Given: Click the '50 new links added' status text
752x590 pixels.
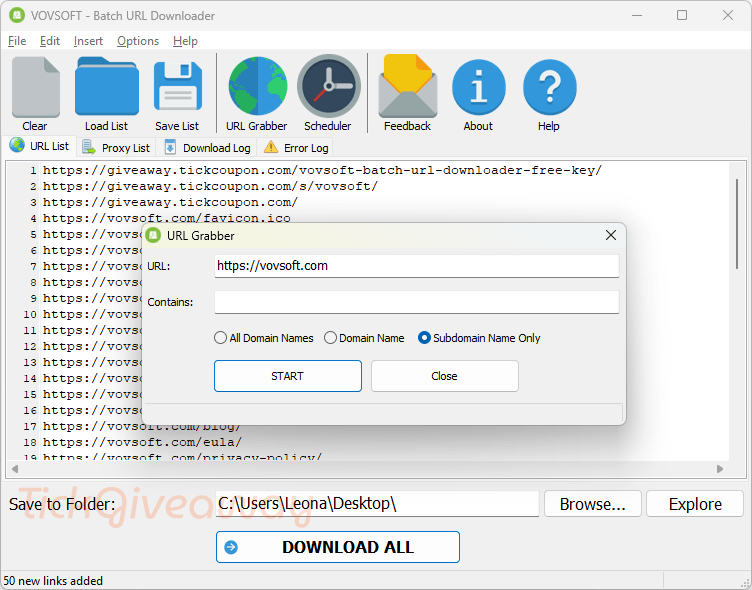Looking at the screenshot, I should (x=53, y=581).
